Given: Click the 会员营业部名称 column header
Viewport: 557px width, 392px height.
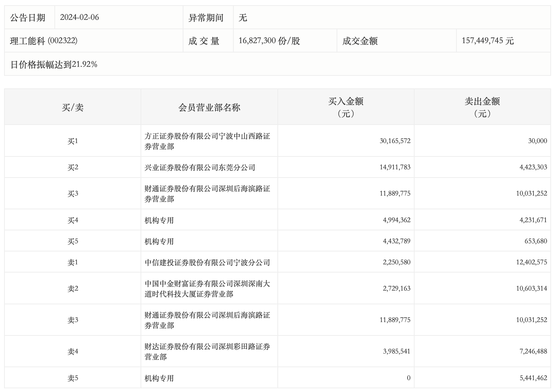Looking at the screenshot, I should click(209, 108).
